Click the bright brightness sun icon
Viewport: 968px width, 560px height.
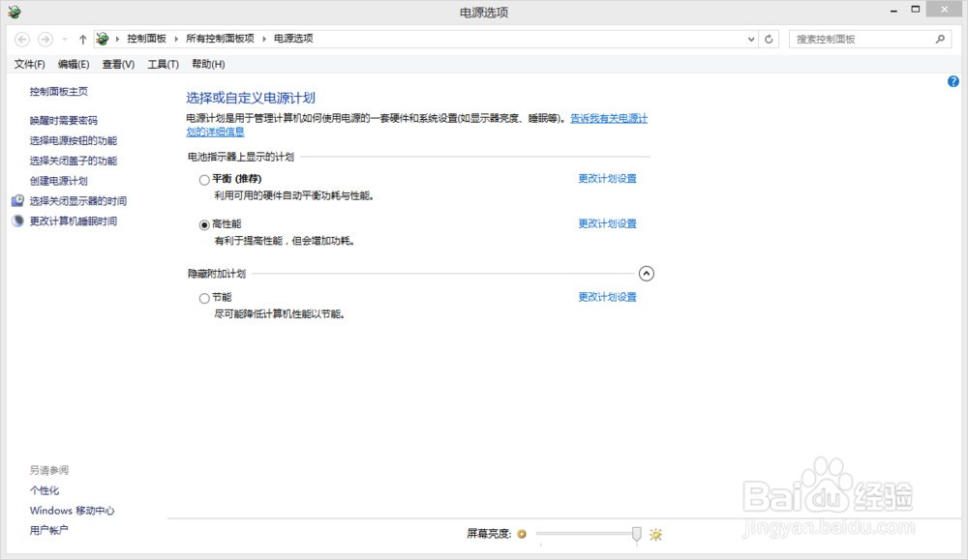pyautogui.click(x=655, y=533)
